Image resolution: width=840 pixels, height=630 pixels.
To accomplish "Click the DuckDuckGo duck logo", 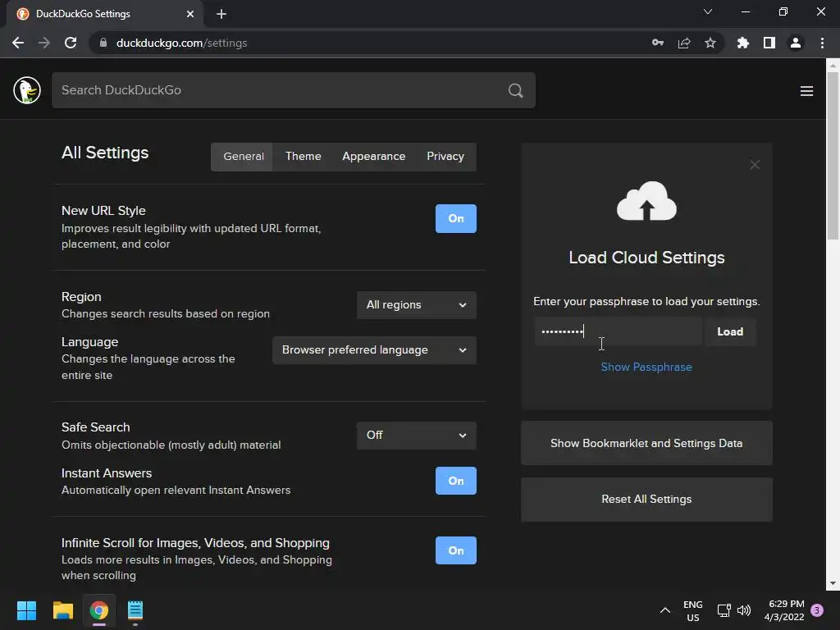I will (27, 90).
